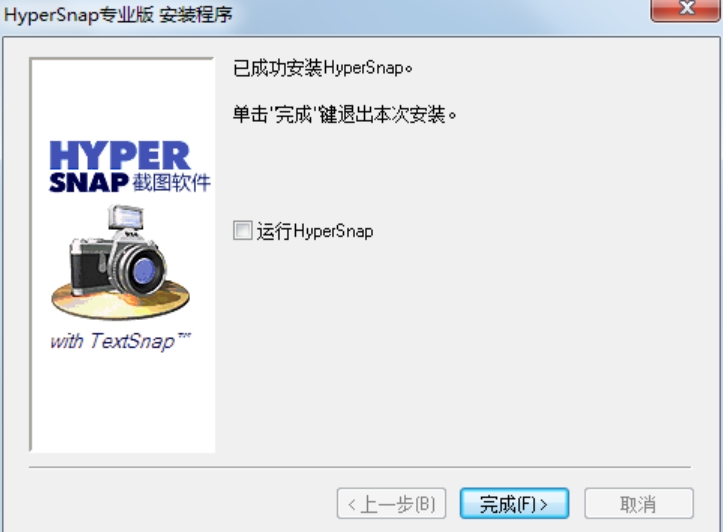
Task: Click the 已成功安装HyperSnap message text
Action: click(322, 68)
